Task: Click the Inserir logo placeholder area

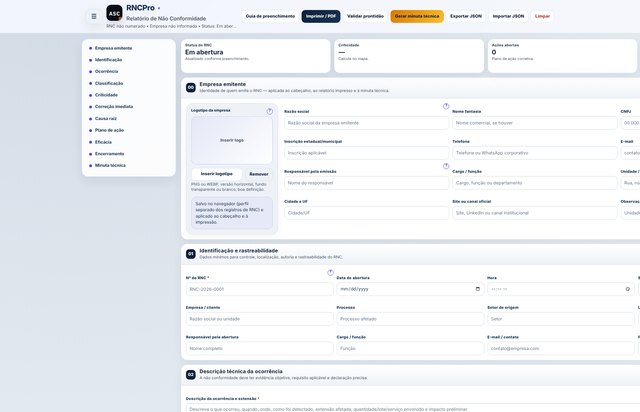Action: 232,140
